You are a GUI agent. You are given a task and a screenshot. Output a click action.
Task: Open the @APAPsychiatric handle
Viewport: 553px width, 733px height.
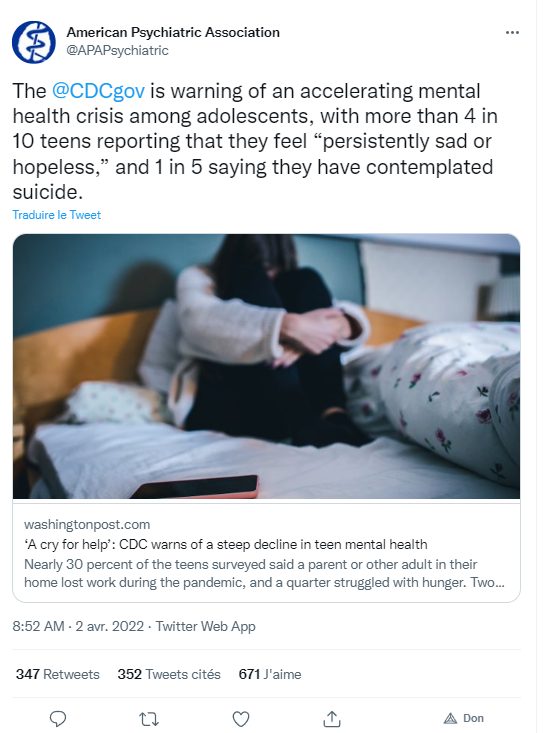click(117, 50)
